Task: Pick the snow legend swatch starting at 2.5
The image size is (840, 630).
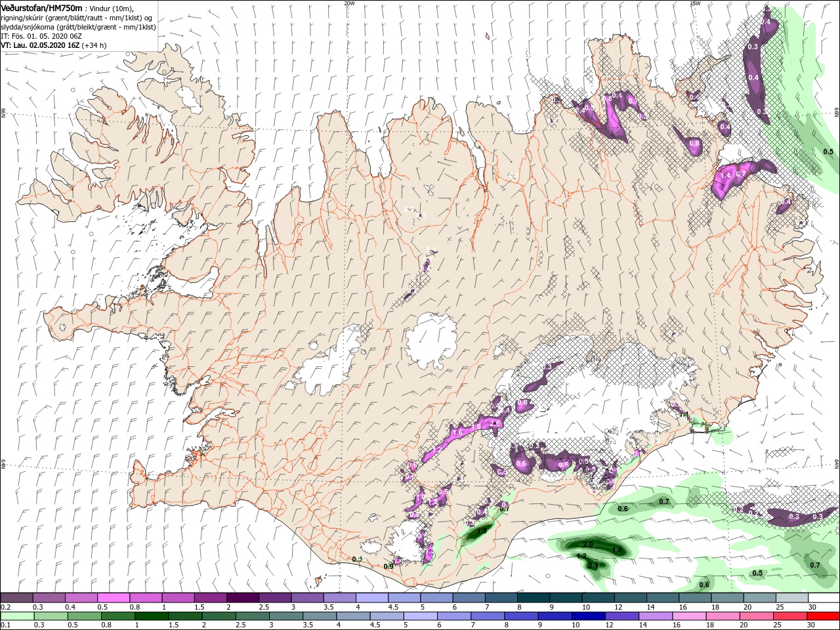Action: coord(275,597)
